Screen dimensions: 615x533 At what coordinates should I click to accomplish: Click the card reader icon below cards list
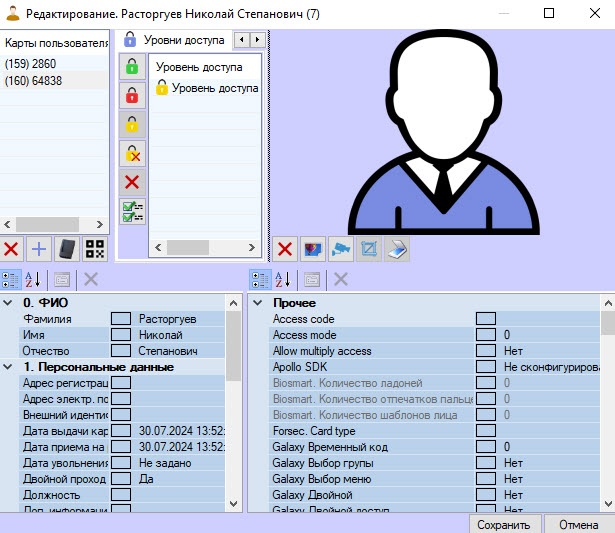pos(68,249)
